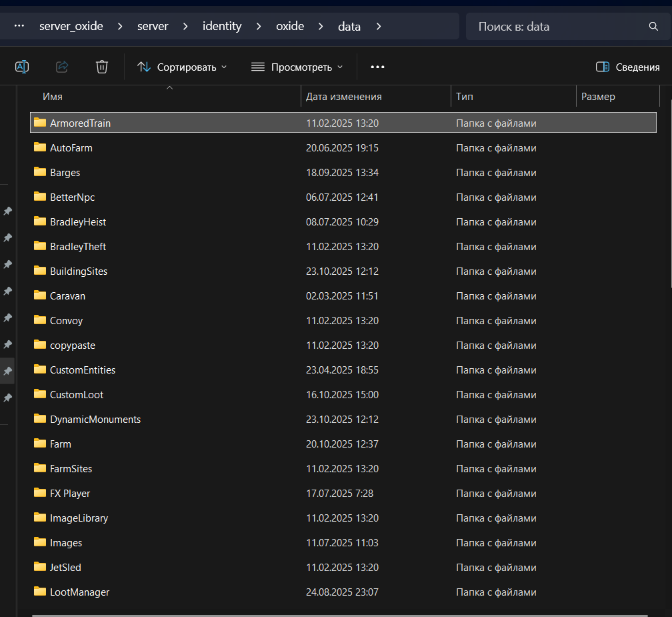Expand breadcrumb ellipsis for hidden path
672x617 pixels.
19,27
